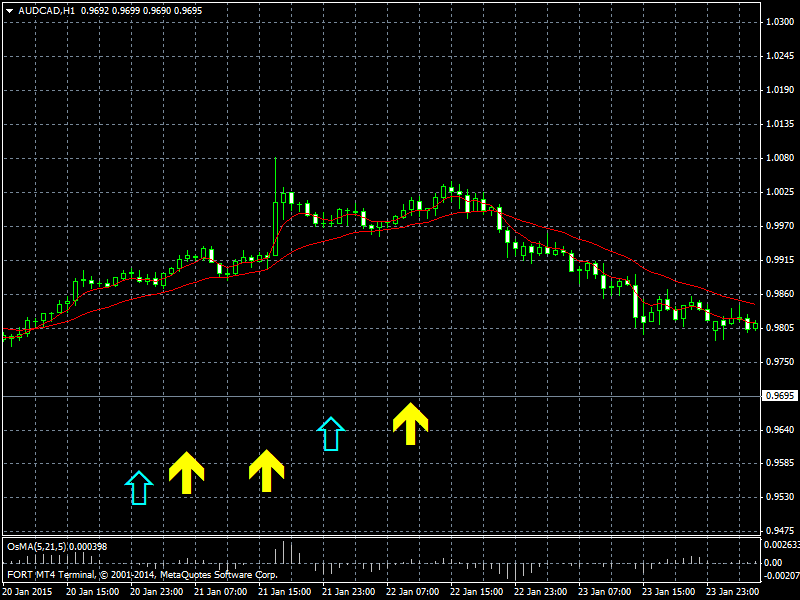Click the 21 Jan 23:00 time label
This screenshot has width=800, height=600.
click(349, 592)
